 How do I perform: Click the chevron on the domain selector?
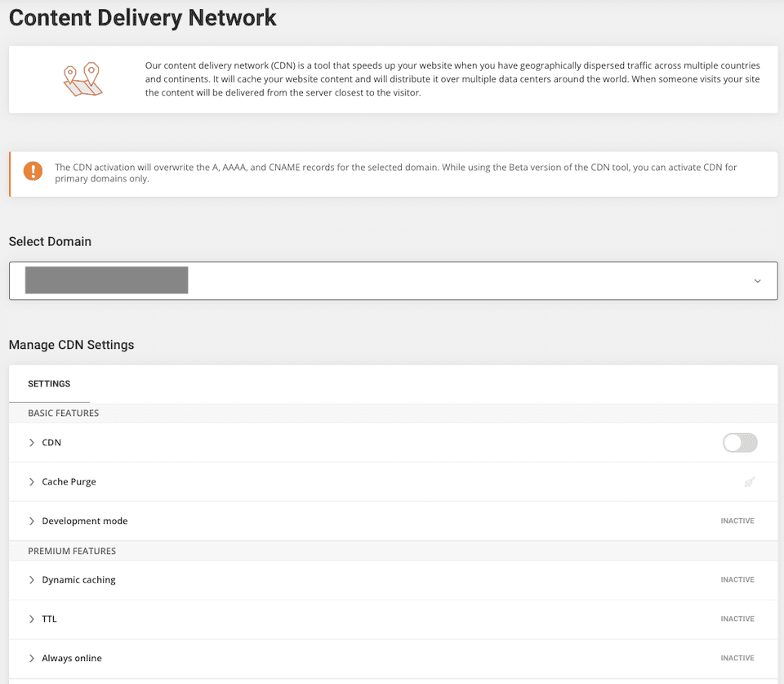pos(757,279)
